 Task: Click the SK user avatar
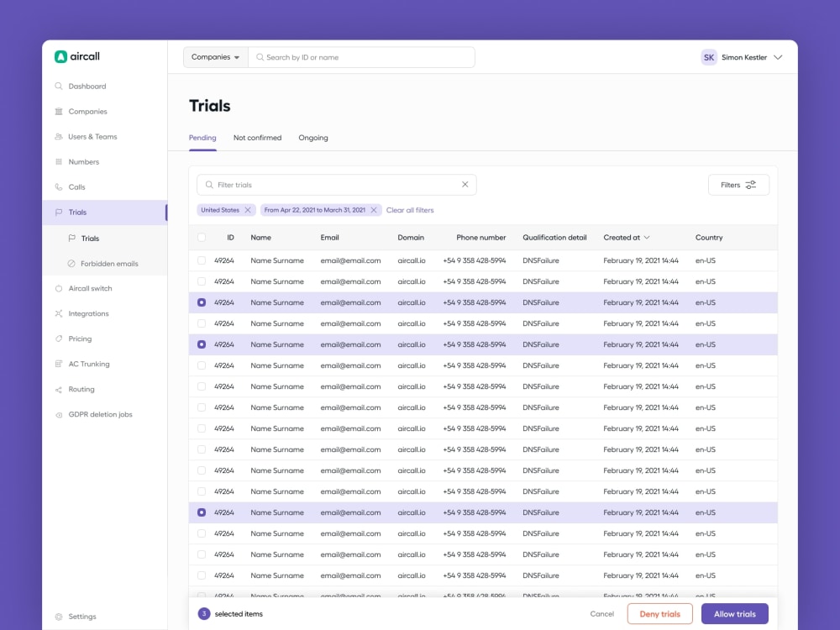pos(709,57)
